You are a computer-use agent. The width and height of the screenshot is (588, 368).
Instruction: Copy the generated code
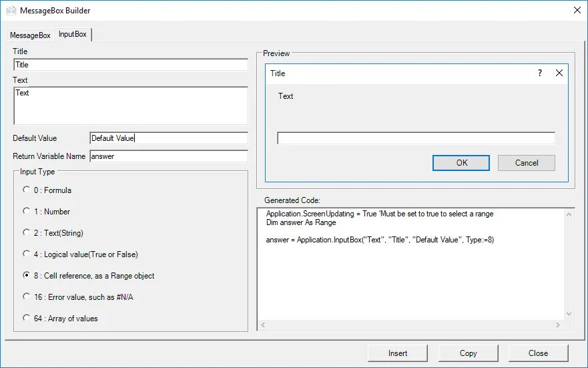[x=468, y=353]
